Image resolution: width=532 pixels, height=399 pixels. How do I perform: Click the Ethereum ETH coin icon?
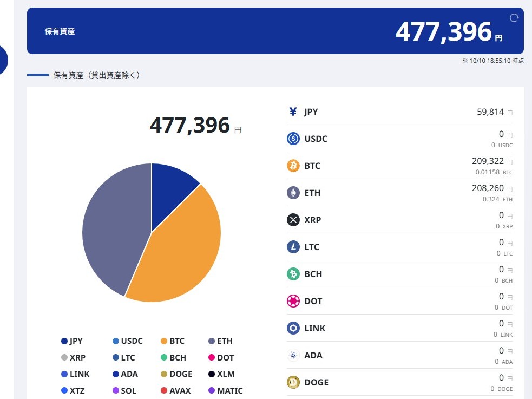(293, 193)
